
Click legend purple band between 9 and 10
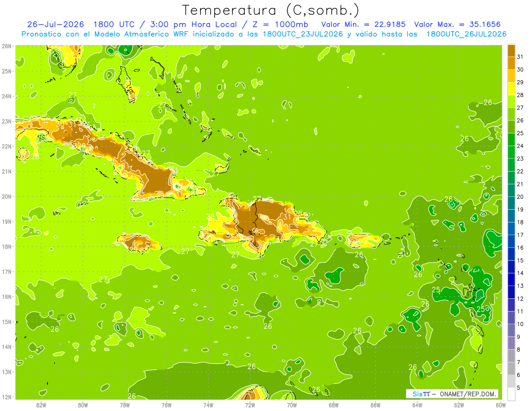pyautogui.click(x=511, y=330)
